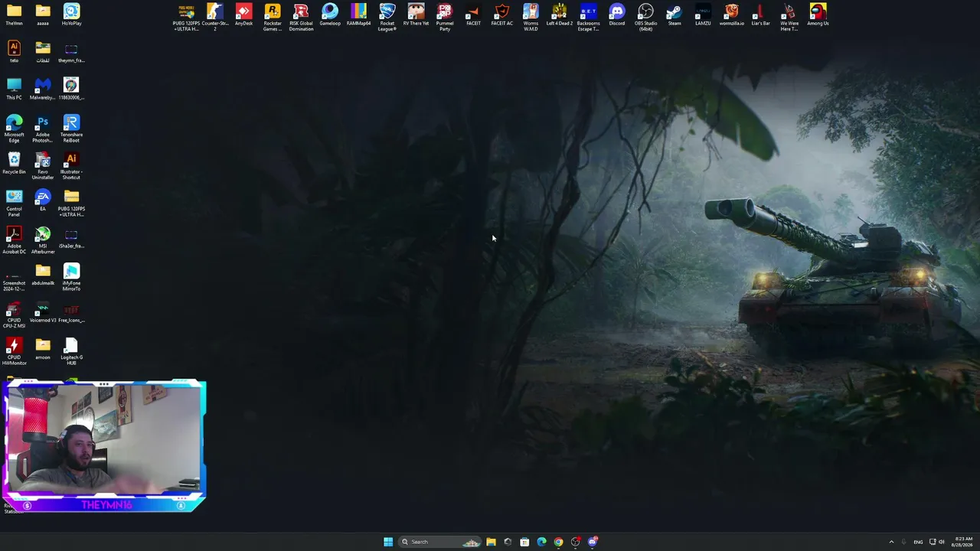Viewport: 980px width, 551px height.
Task: Select the FACEIT desktop shortcut
Action: pos(473,15)
